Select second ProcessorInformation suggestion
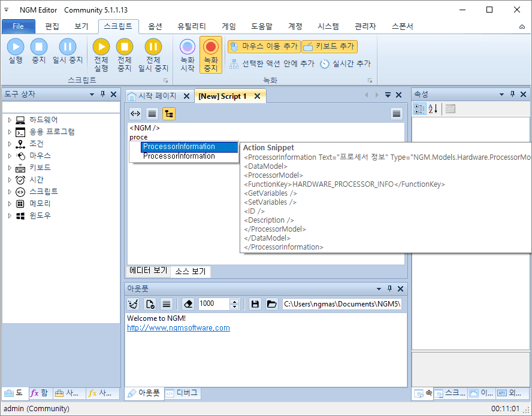 click(189, 156)
